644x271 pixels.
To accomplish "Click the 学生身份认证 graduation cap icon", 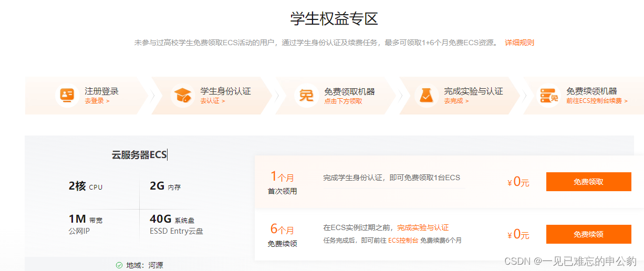I will pos(183,96).
